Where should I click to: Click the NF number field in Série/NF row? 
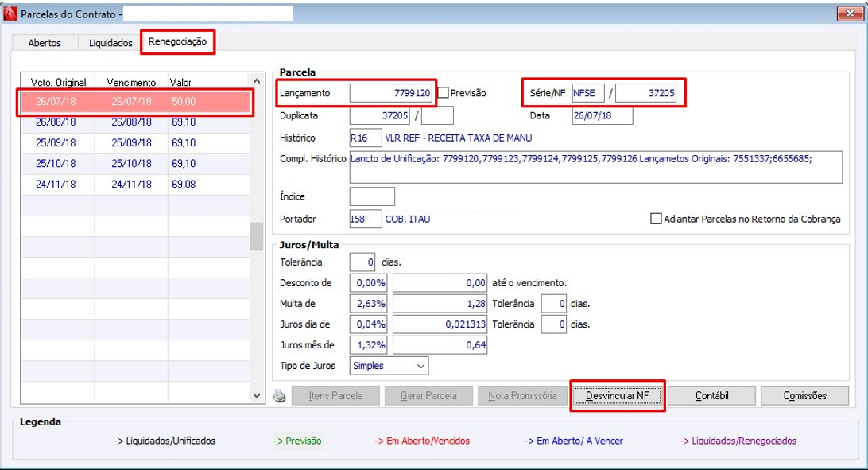[x=646, y=93]
